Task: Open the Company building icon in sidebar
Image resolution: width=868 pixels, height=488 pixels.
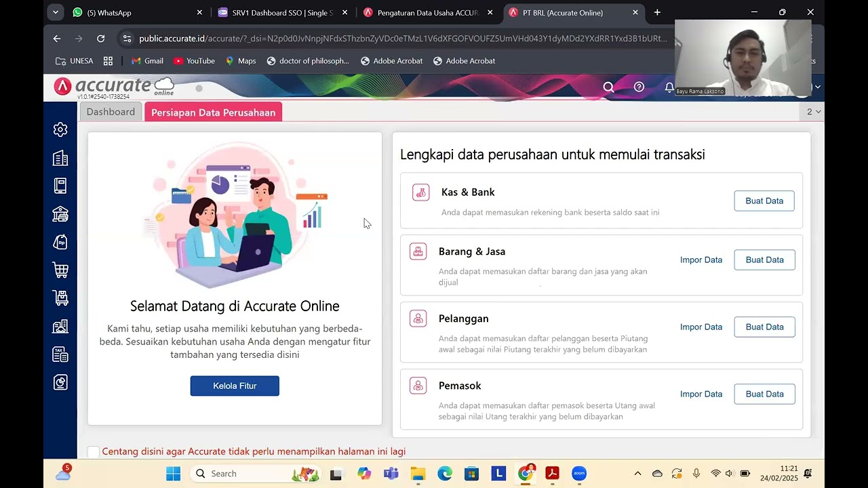Action: [x=60, y=158]
